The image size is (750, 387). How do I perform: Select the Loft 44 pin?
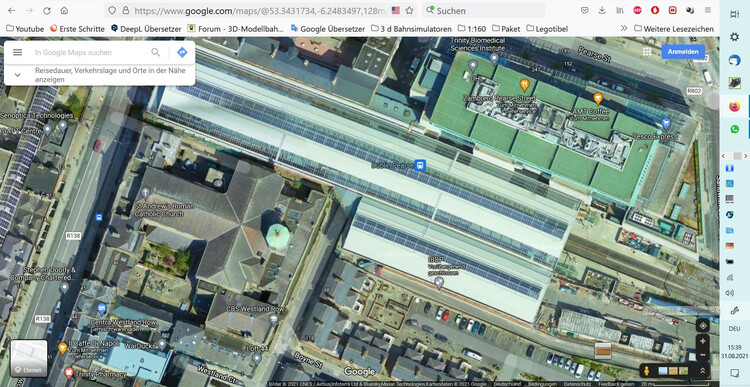257,357
